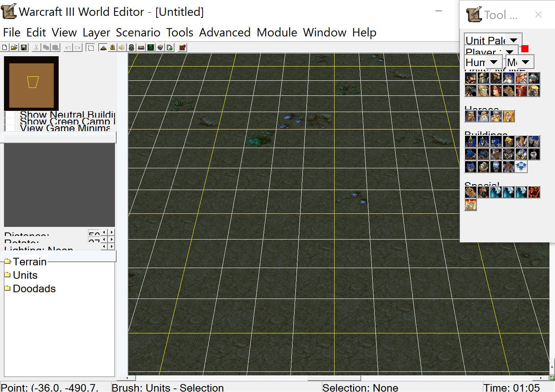
Task: Select the Selection Brush toolbar icon
Action: 90,48
